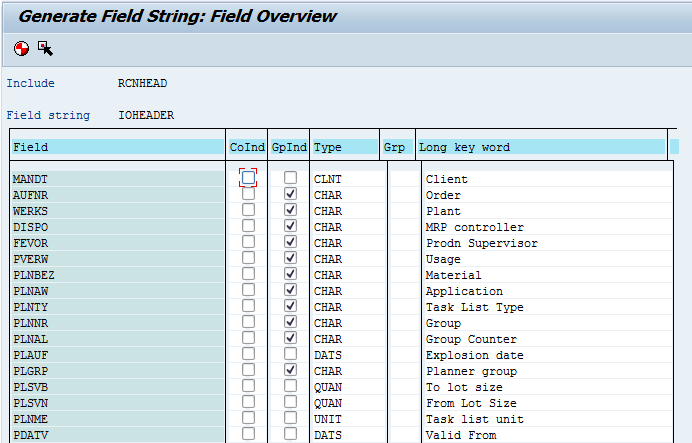The height and width of the screenshot is (443, 692).
Task: Check CoInd for PLAUF Explosion date
Action: tap(248, 354)
